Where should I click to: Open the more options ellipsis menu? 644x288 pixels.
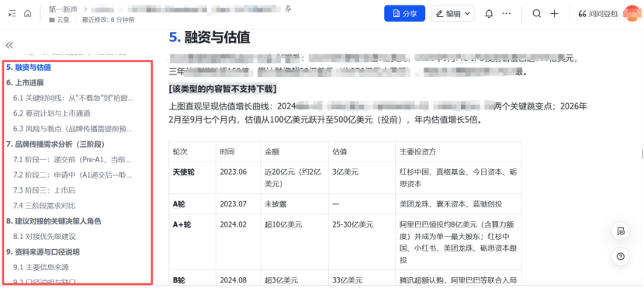click(507, 13)
